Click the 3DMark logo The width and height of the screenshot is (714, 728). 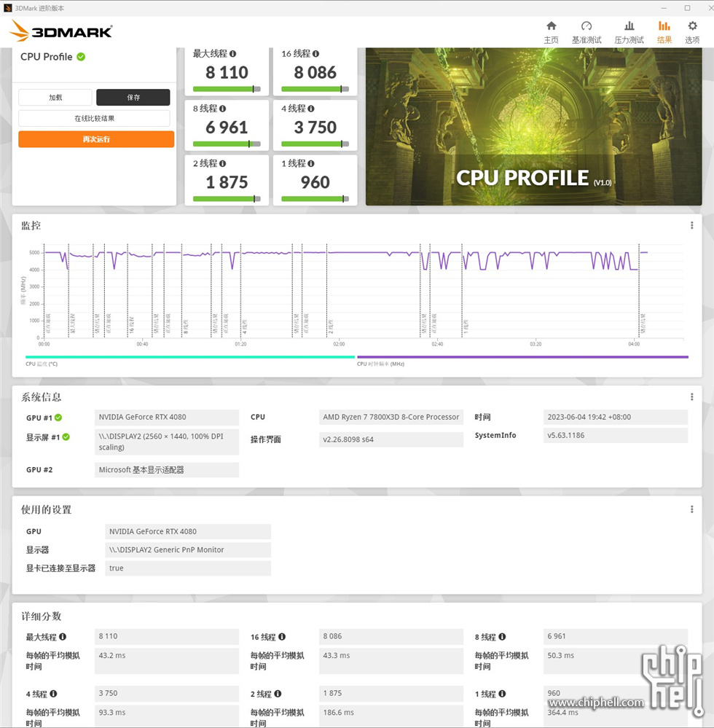click(x=60, y=31)
